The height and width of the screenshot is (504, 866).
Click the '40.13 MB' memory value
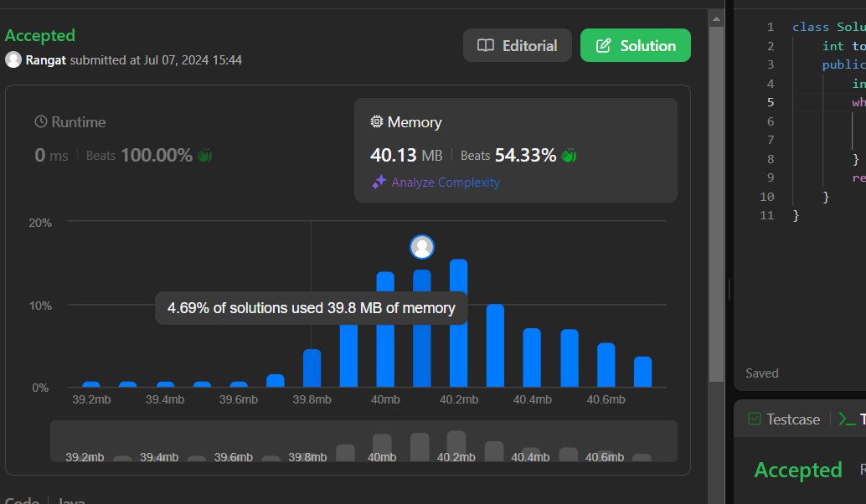(x=406, y=155)
